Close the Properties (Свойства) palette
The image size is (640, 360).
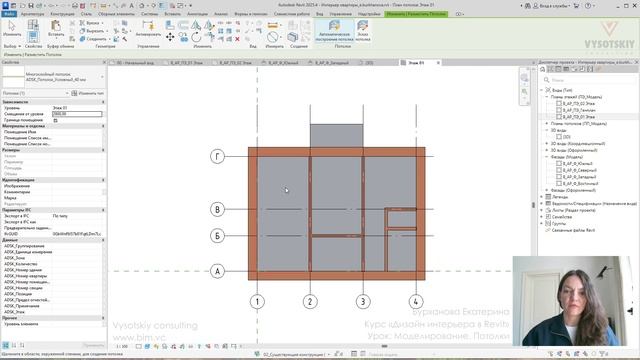point(104,62)
